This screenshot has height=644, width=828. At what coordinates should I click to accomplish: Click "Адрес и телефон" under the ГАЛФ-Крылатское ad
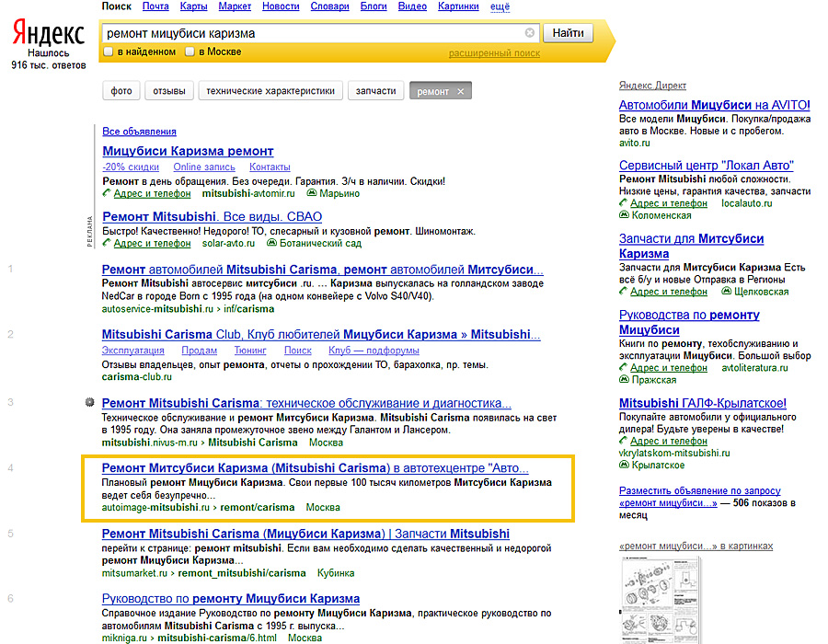point(668,441)
